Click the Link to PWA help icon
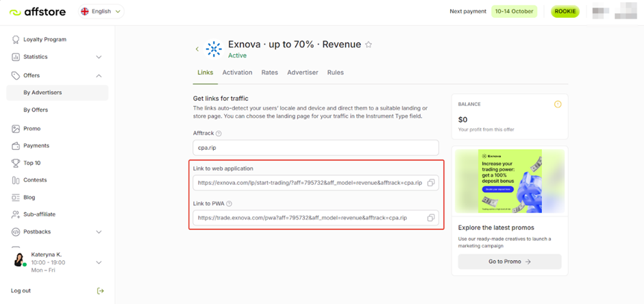Viewport: 644px width, 304px height. point(230,203)
